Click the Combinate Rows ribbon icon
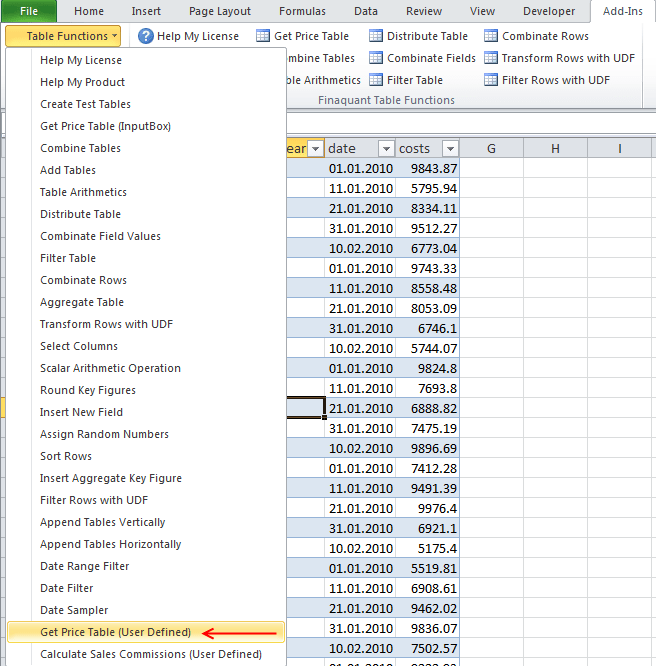 point(491,36)
